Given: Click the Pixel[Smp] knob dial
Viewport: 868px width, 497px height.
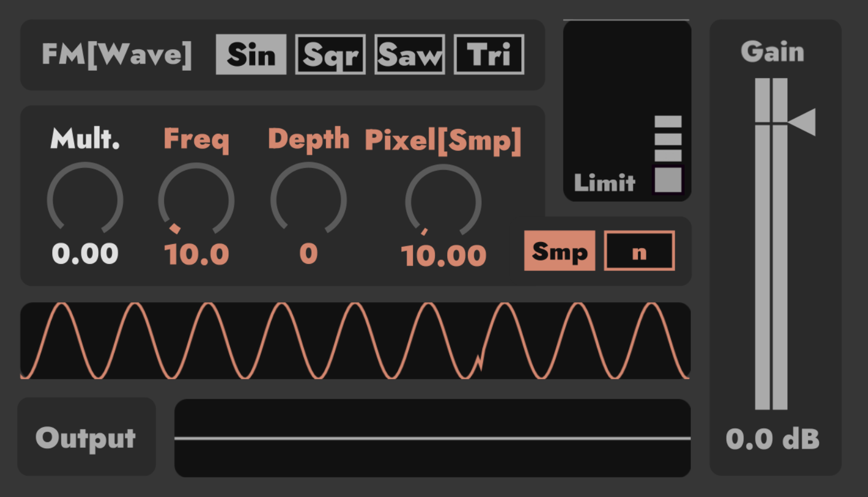Looking at the screenshot, I should pyautogui.click(x=443, y=202).
